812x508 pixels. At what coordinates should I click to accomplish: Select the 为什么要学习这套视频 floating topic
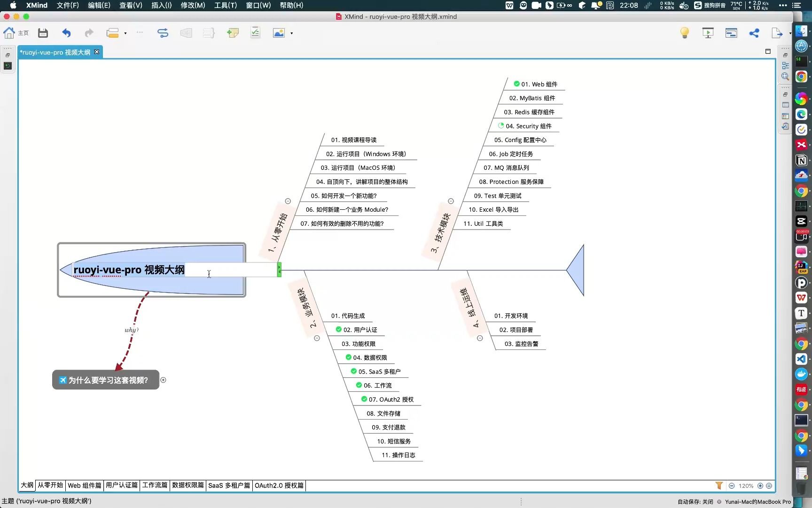point(106,380)
